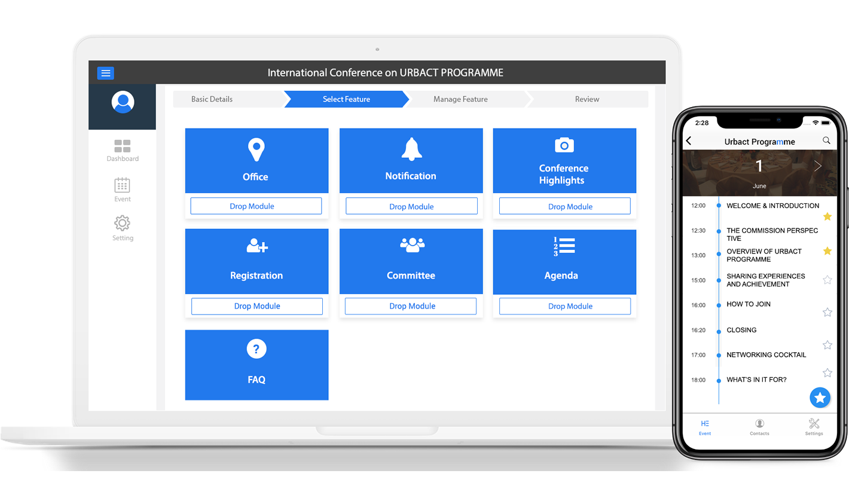Screen dimensions: 849x504
Task: Click the user profile avatar
Action: [x=123, y=102]
